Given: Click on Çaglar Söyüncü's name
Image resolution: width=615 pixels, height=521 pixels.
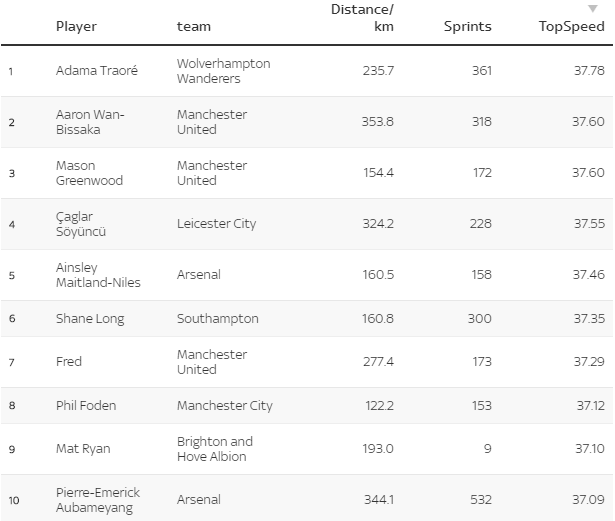Looking at the screenshot, I should tap(81, 224).
